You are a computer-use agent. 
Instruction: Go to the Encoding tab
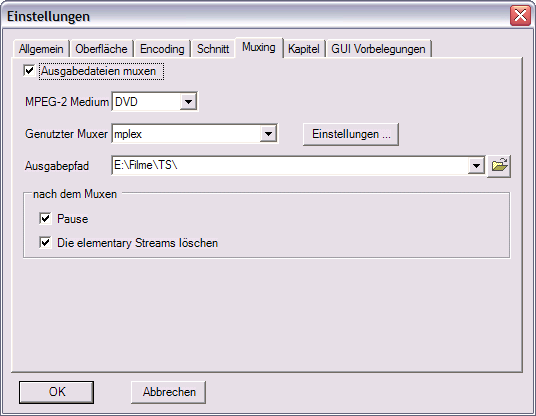(x=162, y=49)
